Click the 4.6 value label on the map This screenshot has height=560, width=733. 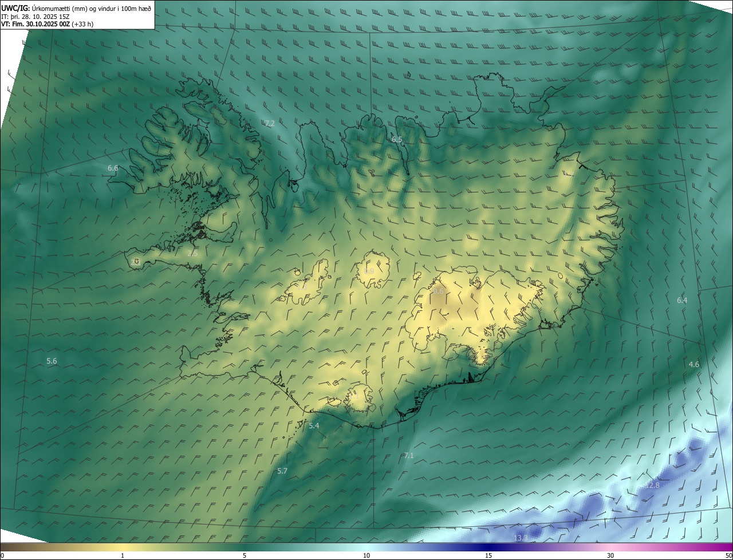(x=694, y=365)
